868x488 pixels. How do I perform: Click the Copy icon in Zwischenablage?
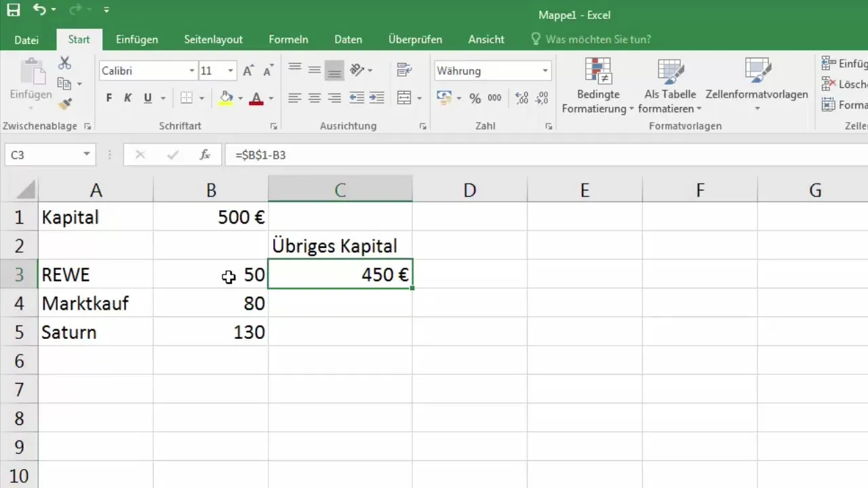64,84
